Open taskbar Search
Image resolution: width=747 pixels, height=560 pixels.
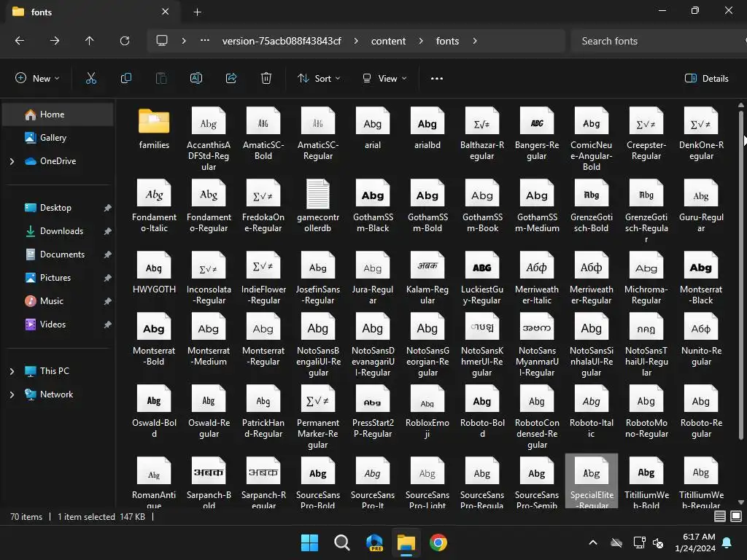click(x=341, y=542)
